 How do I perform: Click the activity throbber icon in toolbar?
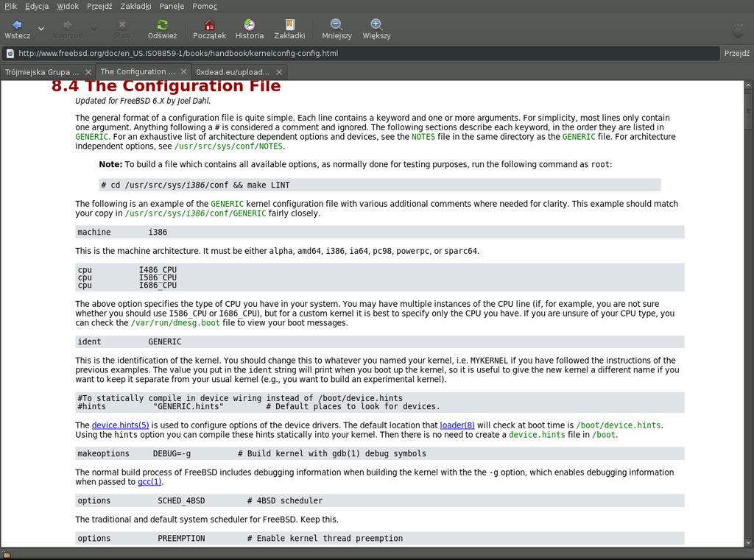pyautogui.click(x=737, y=30)
